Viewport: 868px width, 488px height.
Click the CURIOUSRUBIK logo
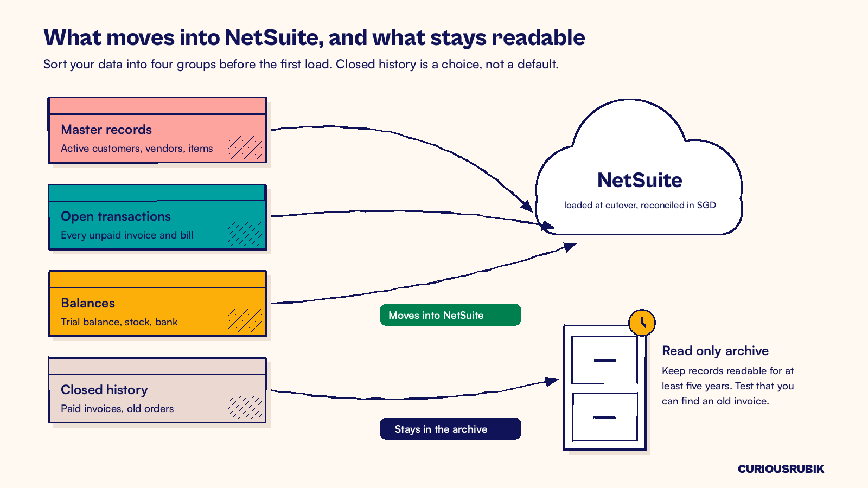pos(781,469)
